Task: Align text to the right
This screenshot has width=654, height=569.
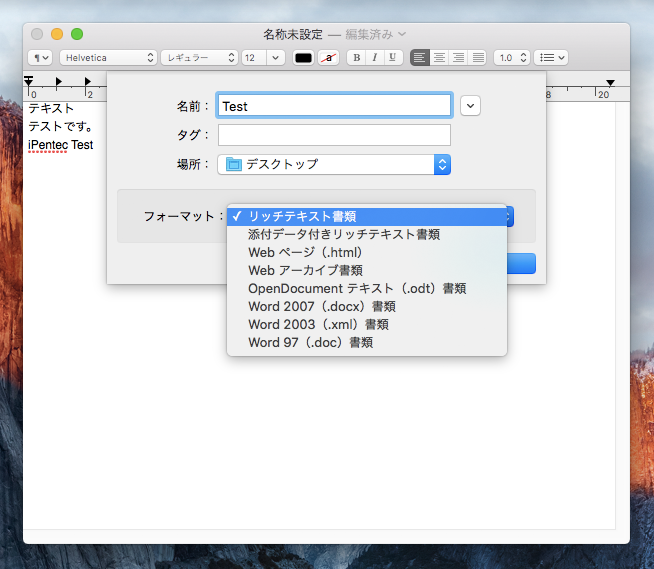Action: coord(458,58)
